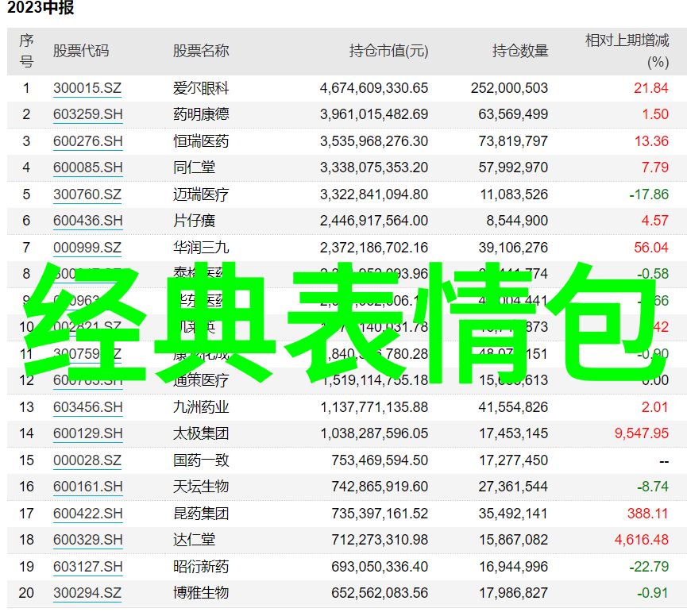This screenshot has width=687, height=616.
Task: Click market value 4,674,609,330.65
Action: tap(374, 88)
